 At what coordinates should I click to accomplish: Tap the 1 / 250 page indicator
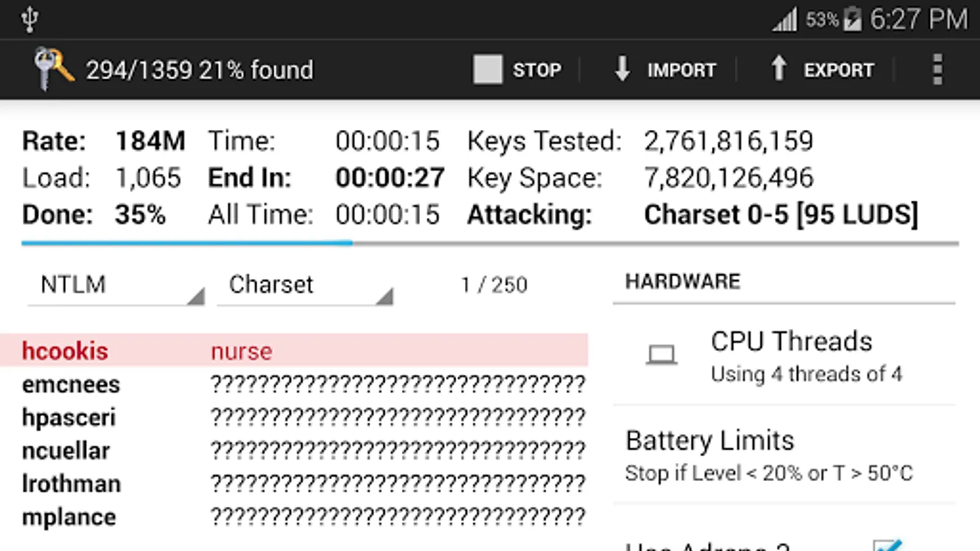(494, 285)
